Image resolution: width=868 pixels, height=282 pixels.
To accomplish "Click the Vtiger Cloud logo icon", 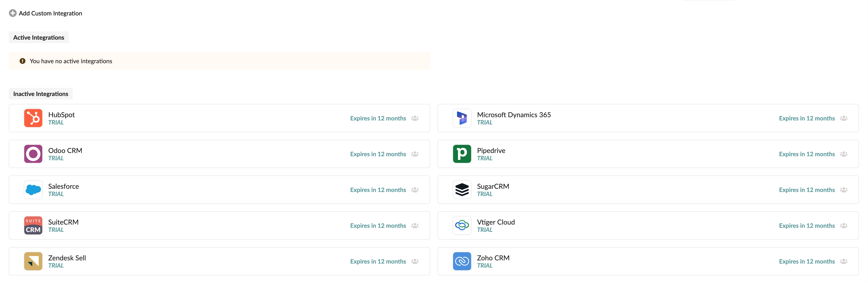I will (462, 225).
